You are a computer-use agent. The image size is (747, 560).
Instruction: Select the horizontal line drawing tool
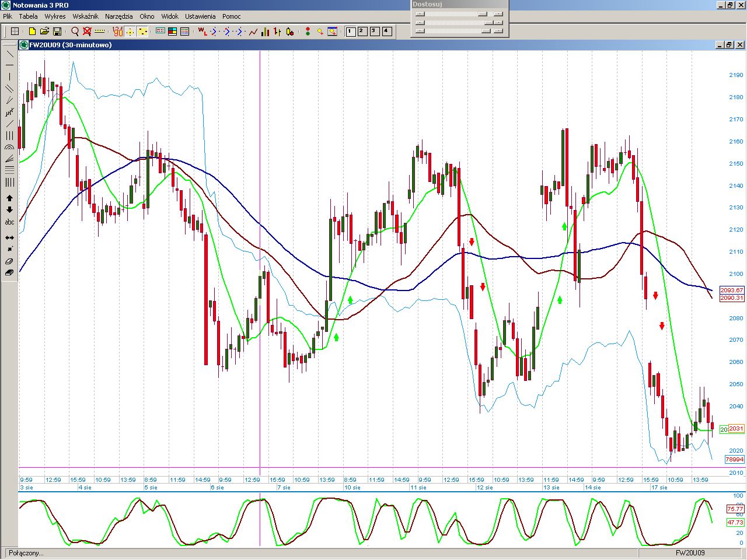click(10, 65)
